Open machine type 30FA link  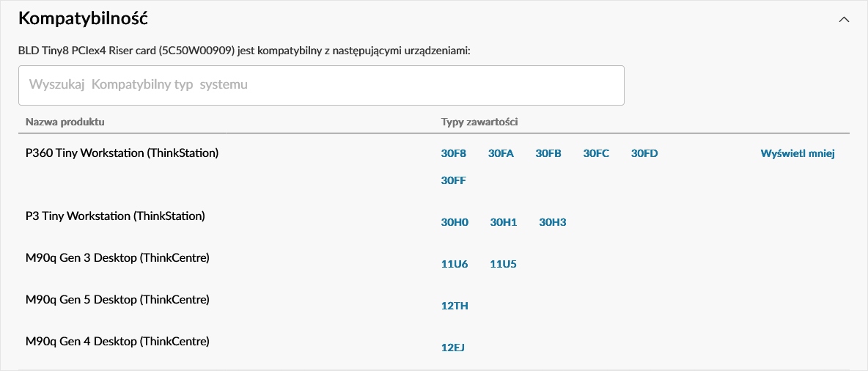501,154
